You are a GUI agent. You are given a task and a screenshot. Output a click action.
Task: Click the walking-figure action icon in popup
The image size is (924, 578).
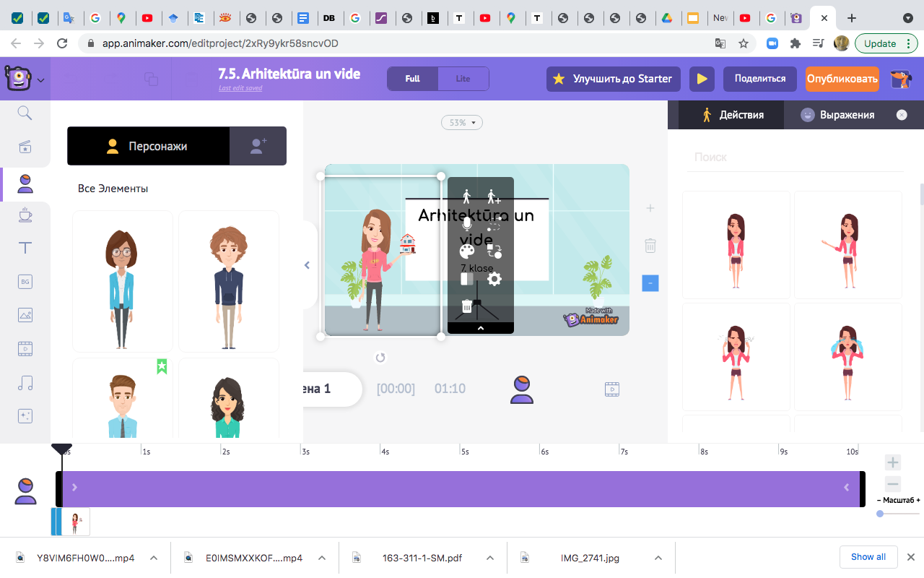click(466, 196)
